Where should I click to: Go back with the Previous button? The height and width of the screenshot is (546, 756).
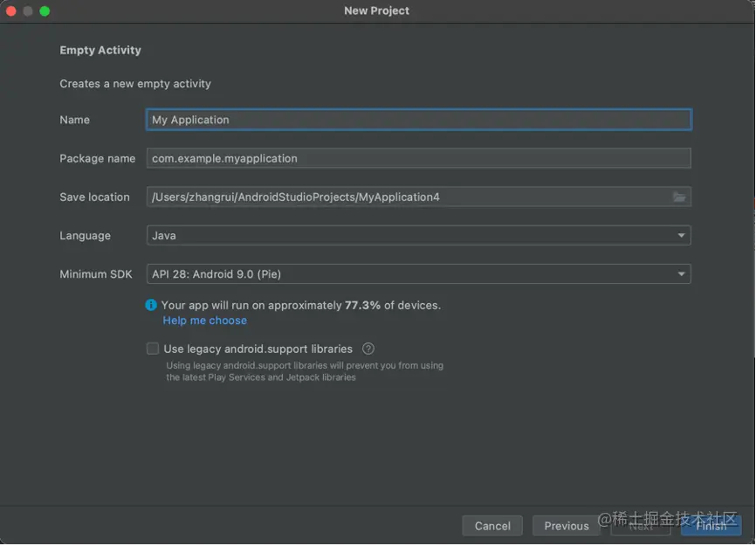click(567, 526)
